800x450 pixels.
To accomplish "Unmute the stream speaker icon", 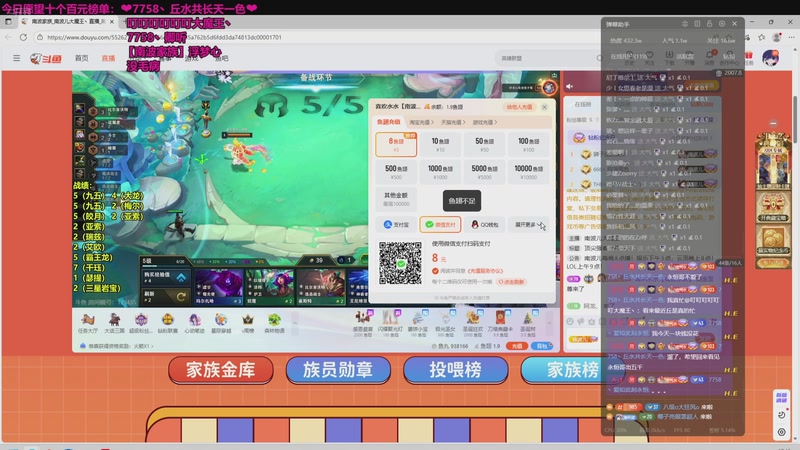I will coord(569,87).
